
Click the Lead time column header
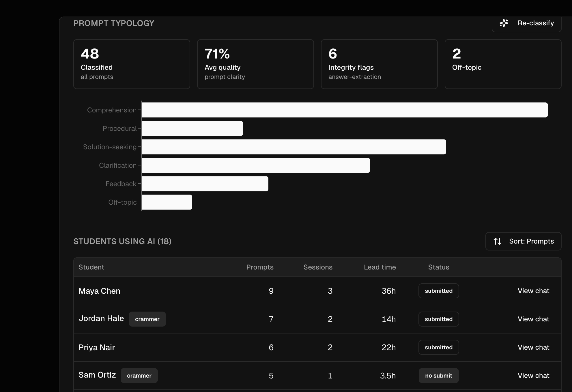coord(380,267)
